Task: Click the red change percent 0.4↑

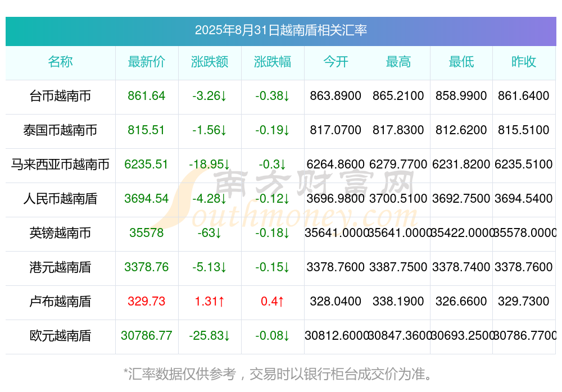Action: [x=273, y=301]
